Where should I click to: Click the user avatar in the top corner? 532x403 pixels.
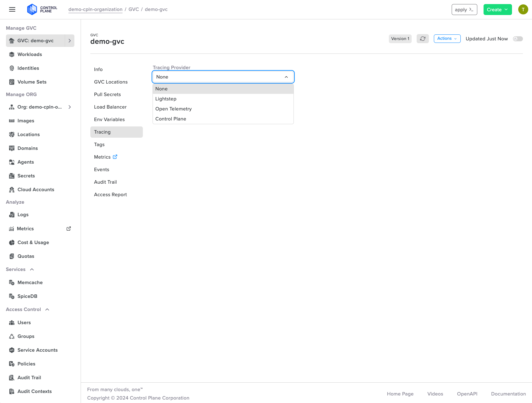click(523, 9)
